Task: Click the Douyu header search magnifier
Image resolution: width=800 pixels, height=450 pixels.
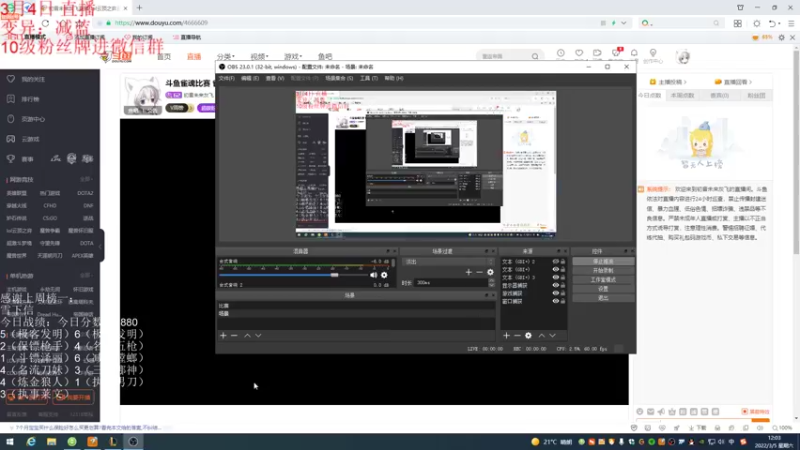Action: click(535, 56)
